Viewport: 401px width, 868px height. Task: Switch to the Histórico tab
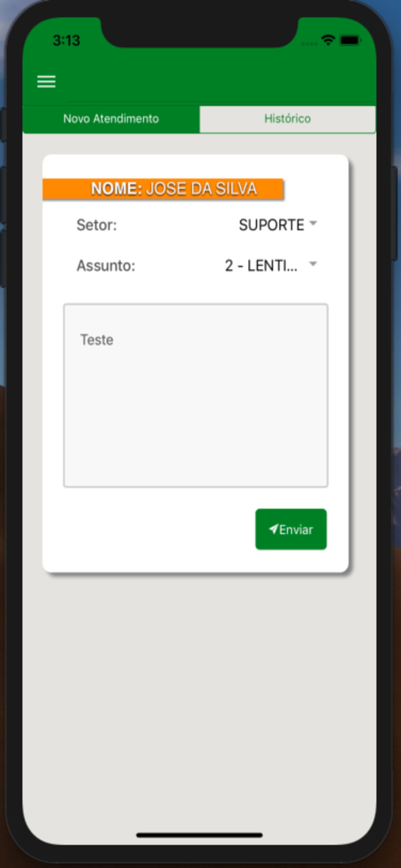tap(287, 119)
